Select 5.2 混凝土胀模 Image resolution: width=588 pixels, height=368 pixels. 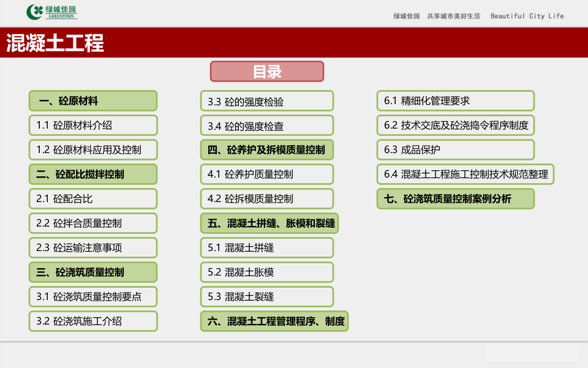tap(267, 272)
